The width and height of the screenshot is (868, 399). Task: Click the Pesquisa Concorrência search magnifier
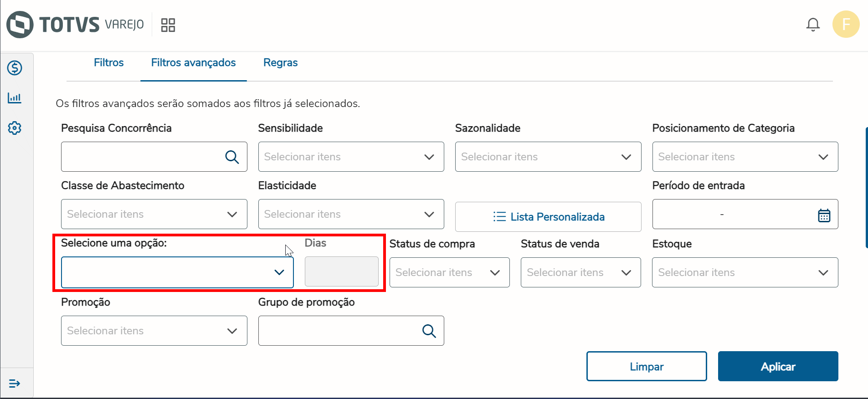(x=232, y=157)
